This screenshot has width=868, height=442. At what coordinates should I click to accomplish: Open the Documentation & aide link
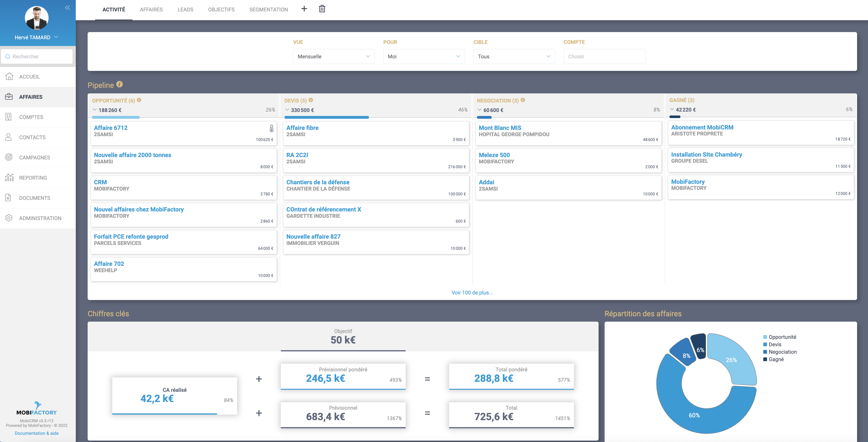[x=36, y=433]
